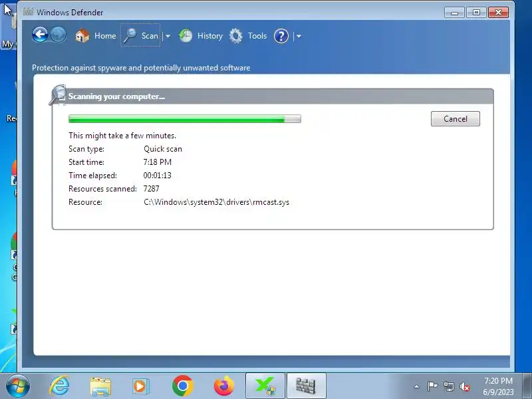Launch Firefox from taskbar
This screenshot has height=399, width=532.
224,386
